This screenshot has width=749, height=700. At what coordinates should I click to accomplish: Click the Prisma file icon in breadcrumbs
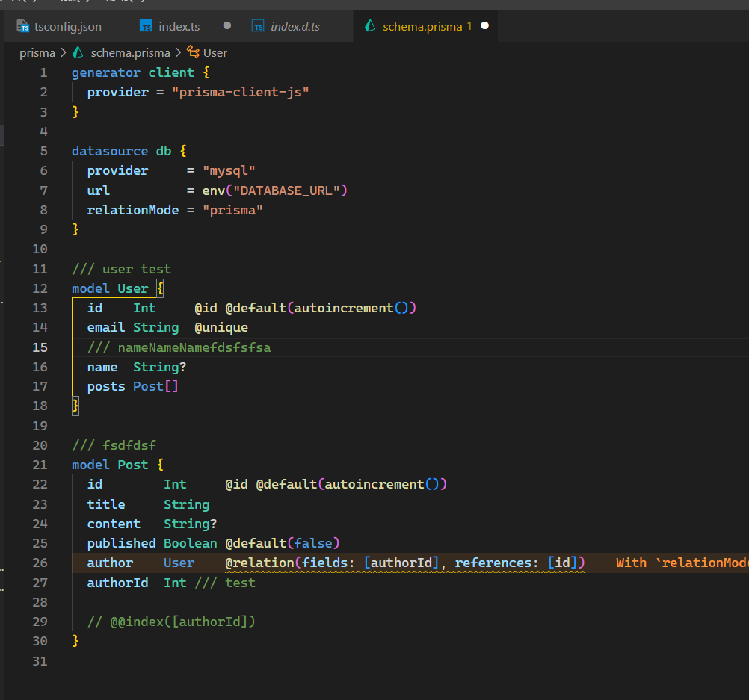tap(78, 52)
